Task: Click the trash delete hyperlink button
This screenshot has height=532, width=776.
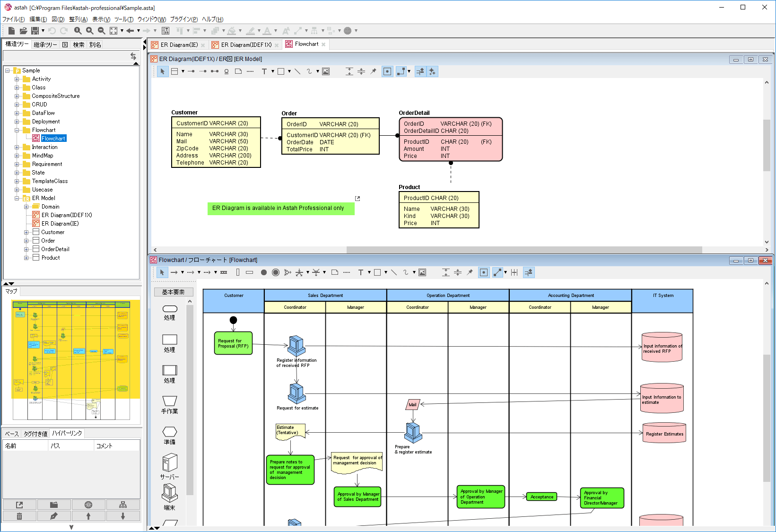Action: coord(19,516)
